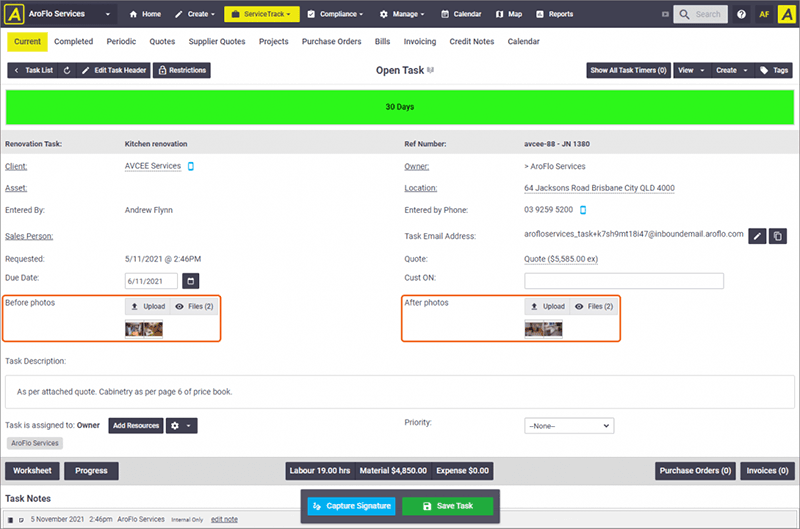
Task: Click the Asset label link
Action: coord(16,188)
